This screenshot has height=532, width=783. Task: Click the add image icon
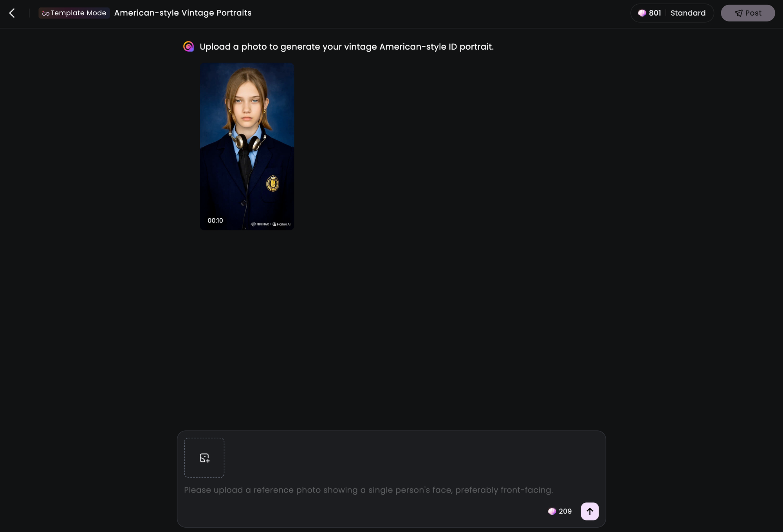pyautogui.click(x=204, y=458)
